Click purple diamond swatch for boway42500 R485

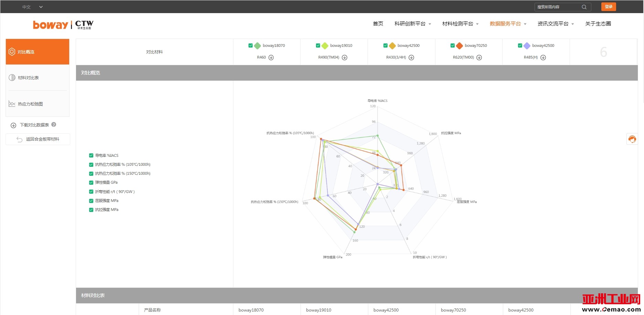(x=527, y=45)
